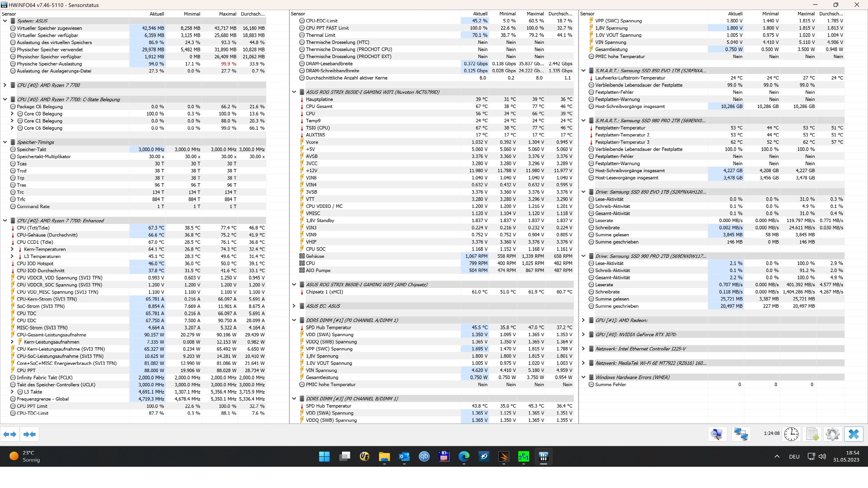Select the CPU (Tctl/Tdie) sensor row
Image resolution: width=868 pixels, height=488 pixels.
coord(33,228)
